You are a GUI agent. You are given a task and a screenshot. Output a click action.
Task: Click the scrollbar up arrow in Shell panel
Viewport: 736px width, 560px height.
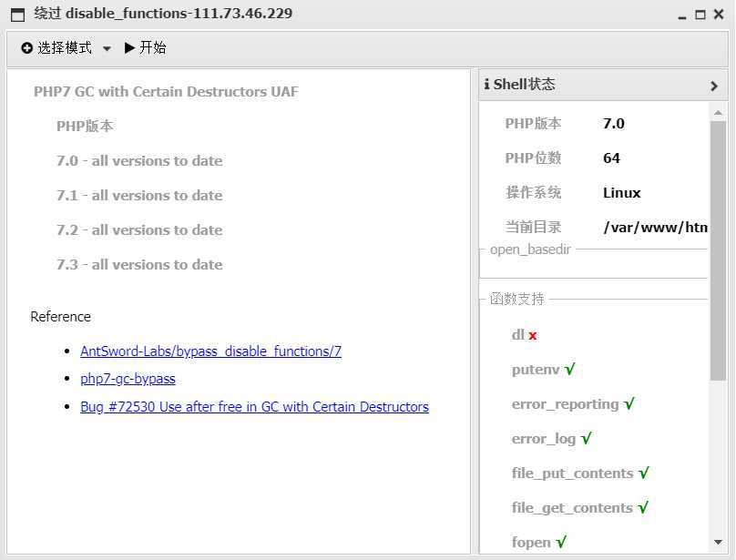pyautogui.click(x=718, y=113)
